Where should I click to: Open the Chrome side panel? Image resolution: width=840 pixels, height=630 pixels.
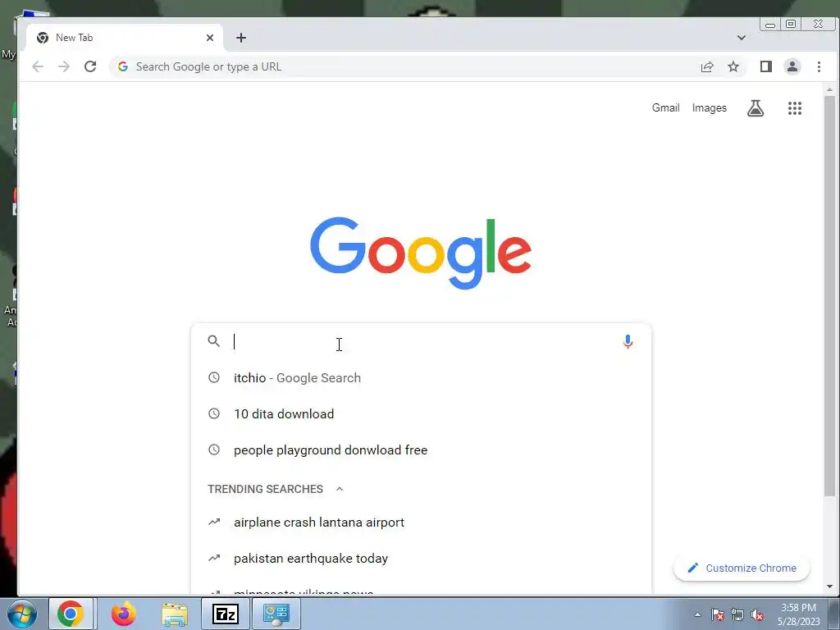point(765,66)
